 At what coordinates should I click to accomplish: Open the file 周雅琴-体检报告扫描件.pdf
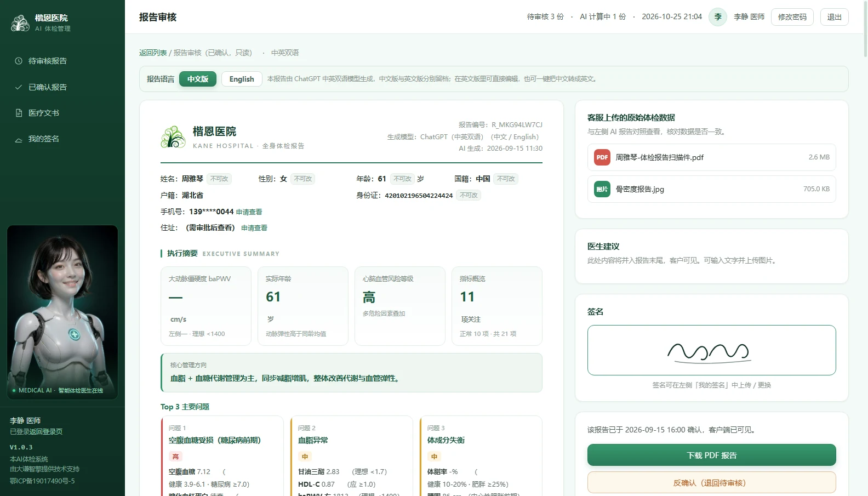click(x=712, y=157)
